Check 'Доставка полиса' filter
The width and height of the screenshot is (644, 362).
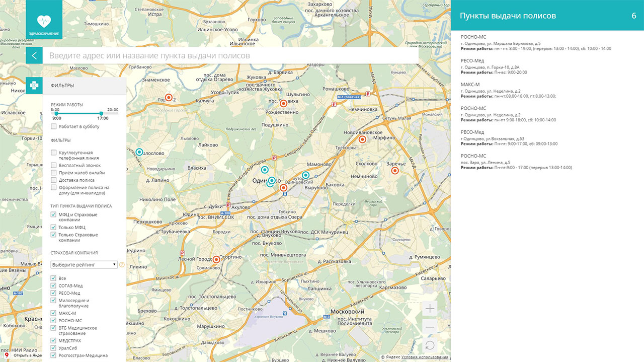54,180
